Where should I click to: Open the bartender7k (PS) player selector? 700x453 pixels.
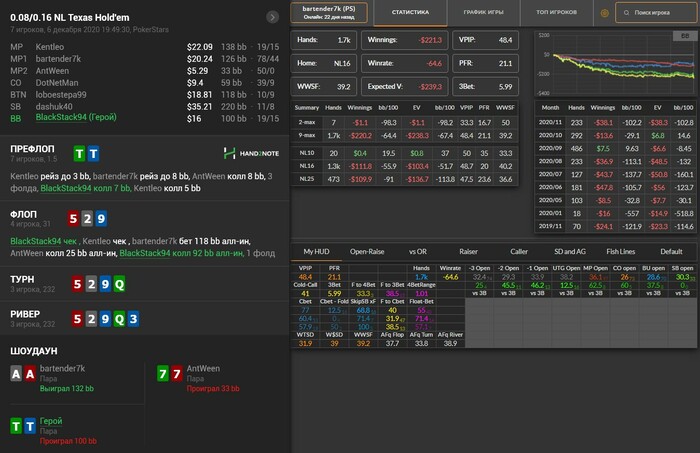click(329, 12)
